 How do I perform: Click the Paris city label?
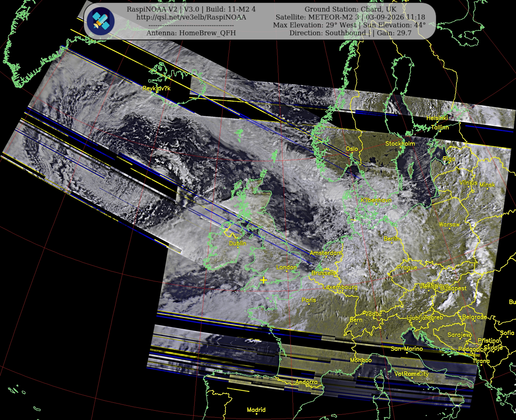(x=309, y=300)
